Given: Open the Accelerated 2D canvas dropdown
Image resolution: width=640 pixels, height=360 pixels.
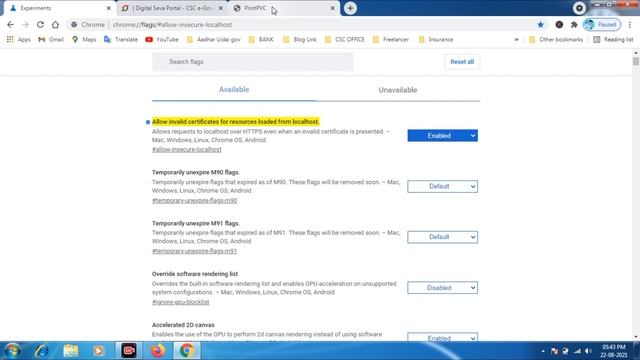Looking at the screenshot, I should coord(442,338).
